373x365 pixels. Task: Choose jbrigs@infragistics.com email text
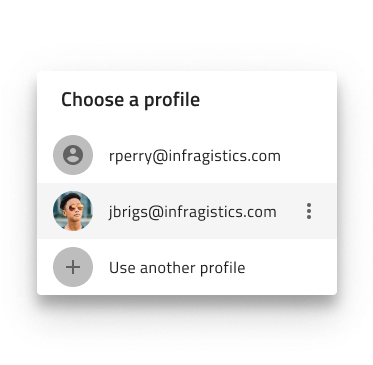(193, 212)
